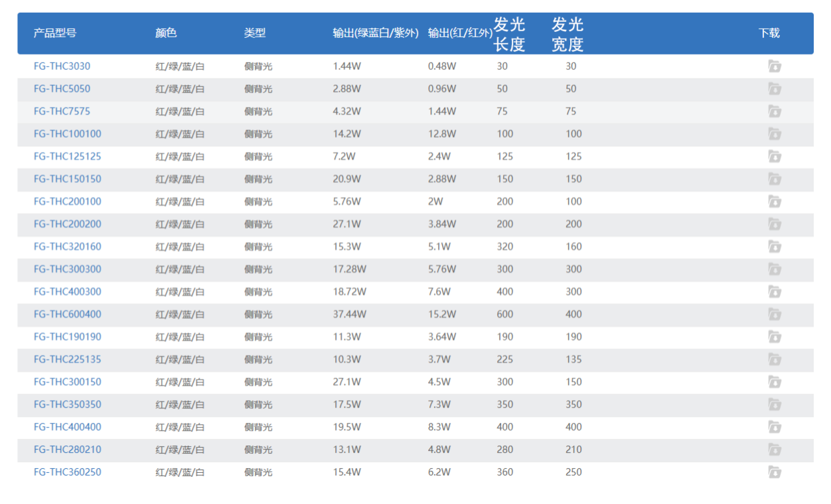831x504 pixels.
Task: Select the 18.72W output cell
Action: pos(350,292)
